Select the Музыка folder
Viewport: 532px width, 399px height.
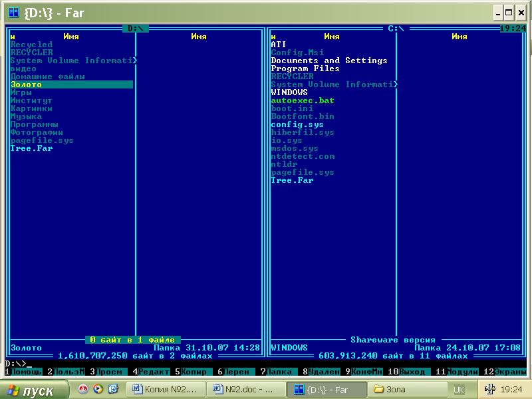(x=26, y=116)
